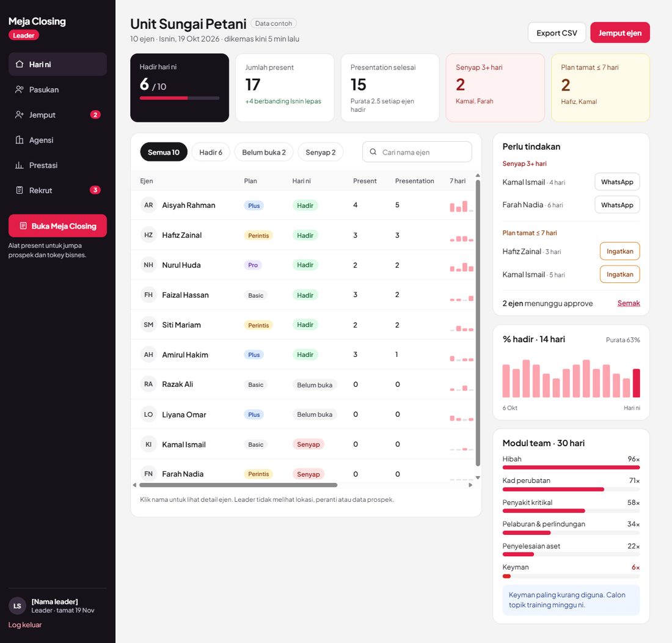Focus the Cari nama ejen search field
This screenshot has height=643, width=672.
coord(417,152)
